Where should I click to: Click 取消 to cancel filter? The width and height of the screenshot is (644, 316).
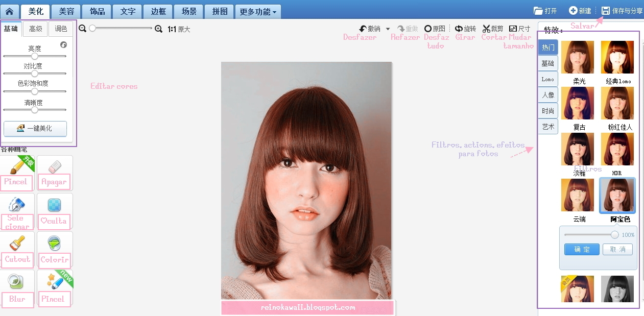point(617,249)
